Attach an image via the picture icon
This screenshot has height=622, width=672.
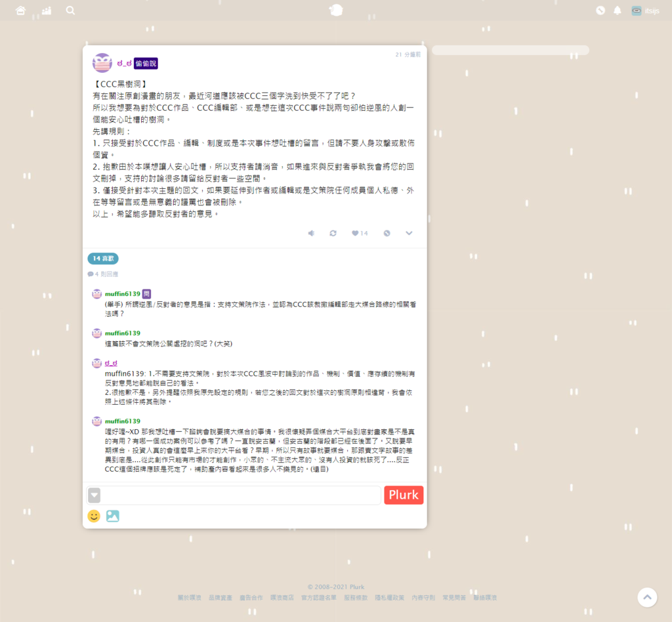click(113, 516)
